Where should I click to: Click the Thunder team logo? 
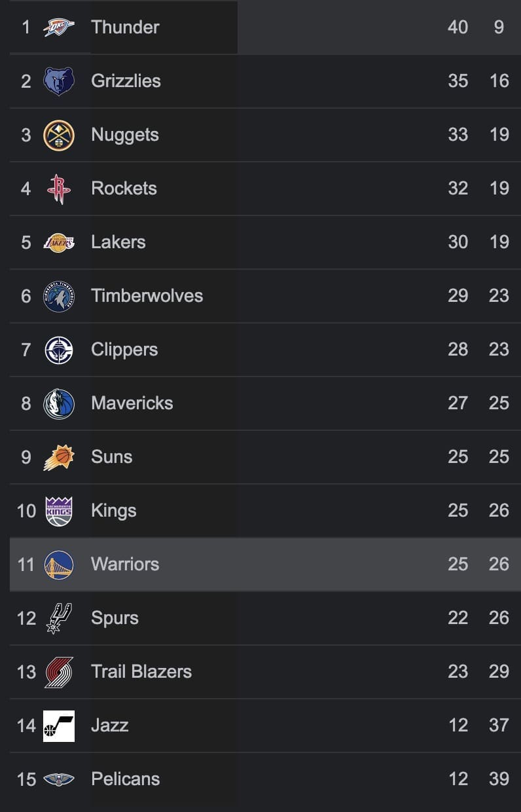point(59,28)
